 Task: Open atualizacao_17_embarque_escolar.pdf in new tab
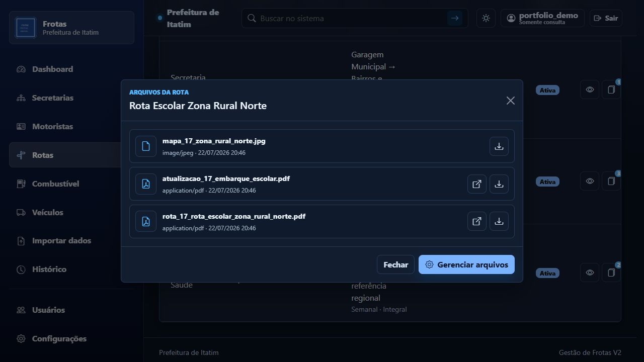point(477,184)
